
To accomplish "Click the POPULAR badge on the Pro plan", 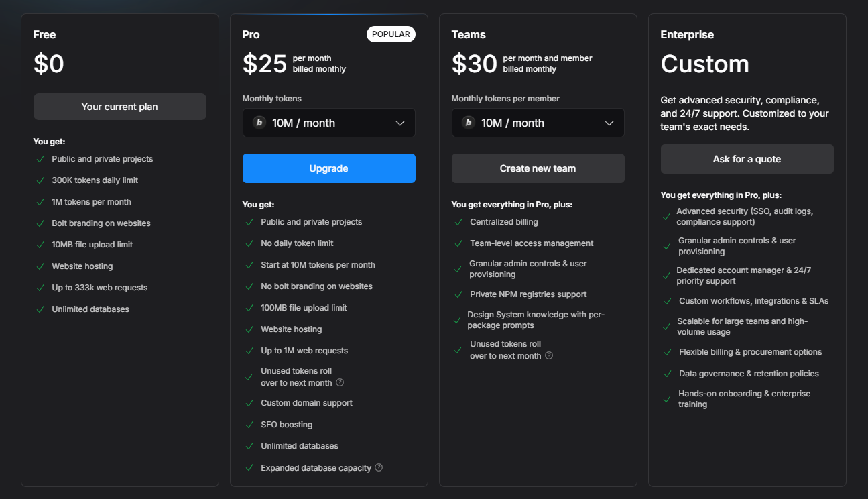I will [x=391, y=34].
